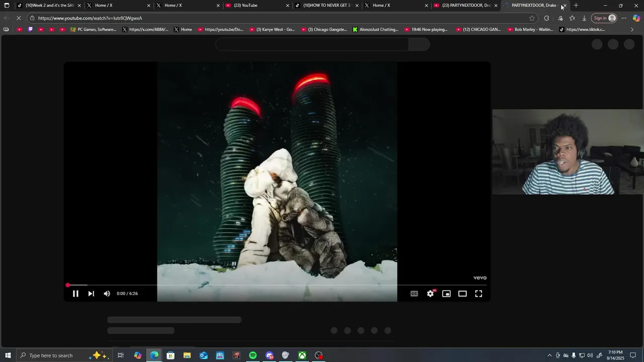This screenshot has height=362, width=644.
Task: Open Windows notification center
Action: [633, 355]
